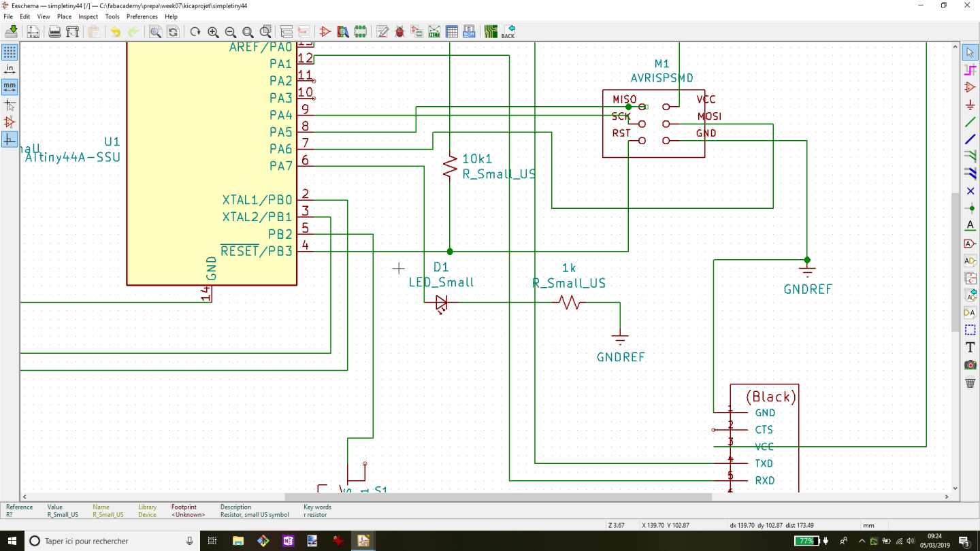Run the electrical rules checker ladybug icon
The width and height of the screenshot is (980, 551).
point(399,32)
